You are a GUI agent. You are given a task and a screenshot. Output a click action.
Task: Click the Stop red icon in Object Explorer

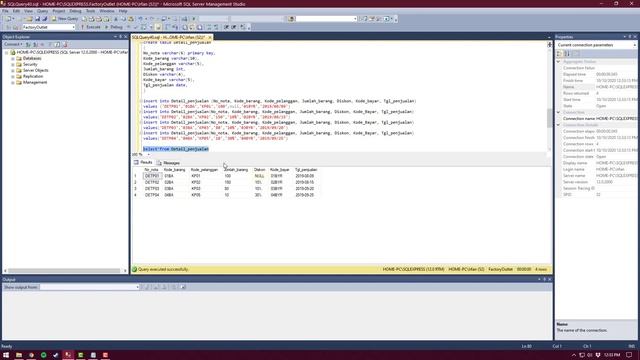click(x=65, y=44)
